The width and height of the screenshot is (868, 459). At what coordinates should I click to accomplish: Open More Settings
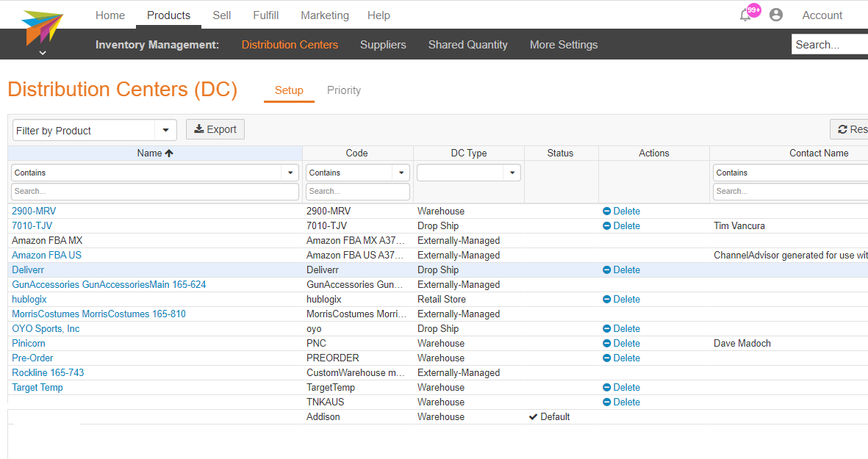(564, 45)
